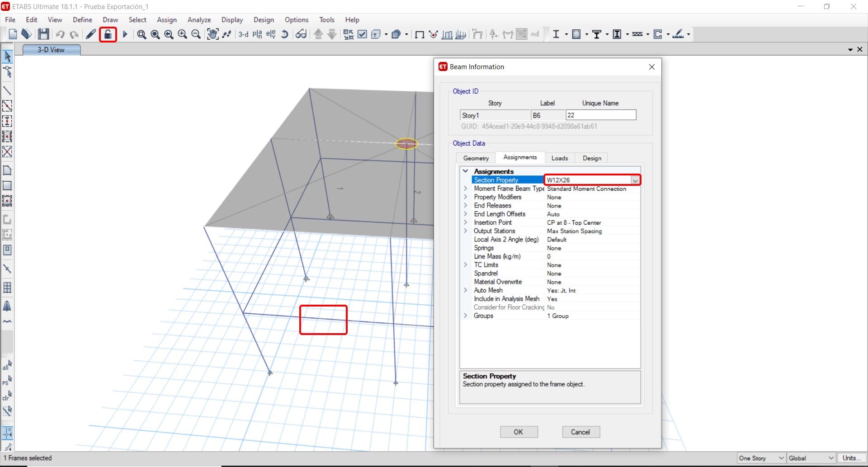The image size is (868, 467).
Task: Open the One Story dropdown in status bar
Action: coord(761,458)
